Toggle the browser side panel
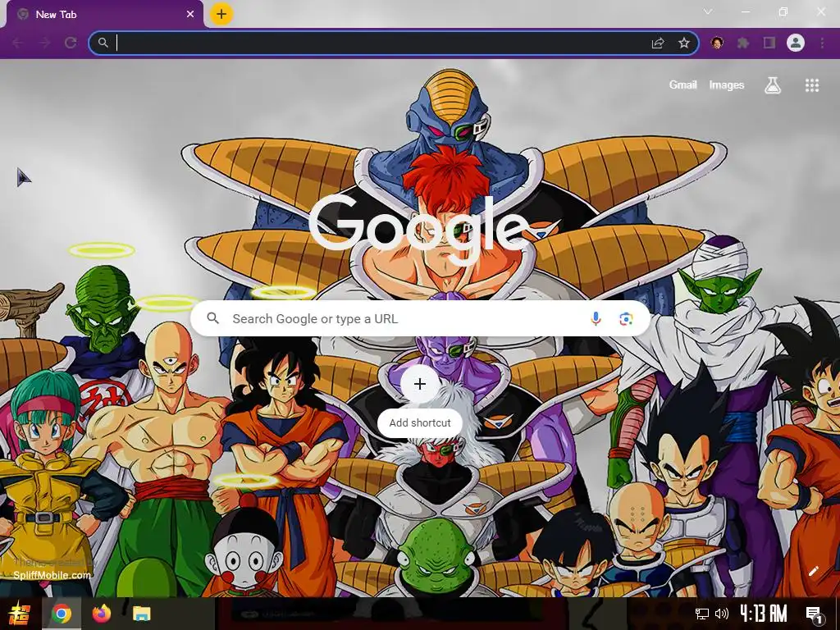This screenshot has width=840, height=630. point(769,43)
